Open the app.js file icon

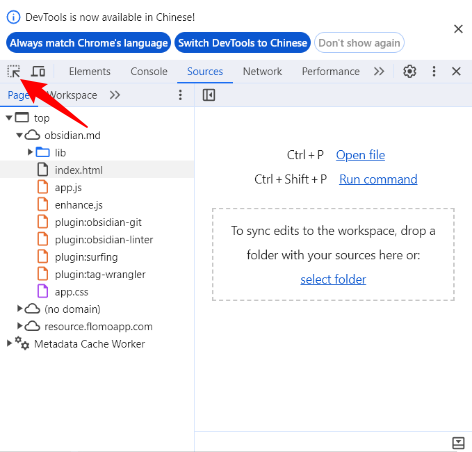tap(43, 187)
